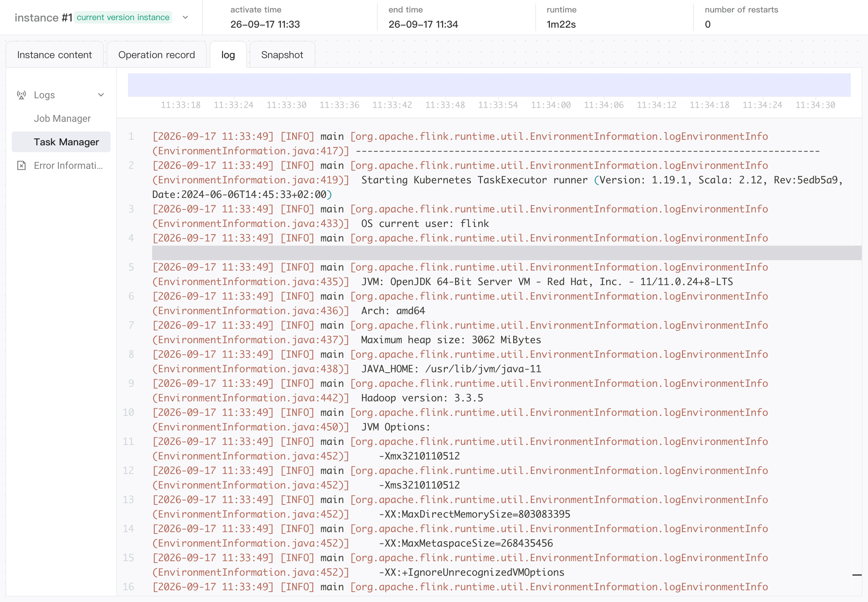
Task: Click the Error Information file icon
Action: pyautogui.click(x=21, y=166)
